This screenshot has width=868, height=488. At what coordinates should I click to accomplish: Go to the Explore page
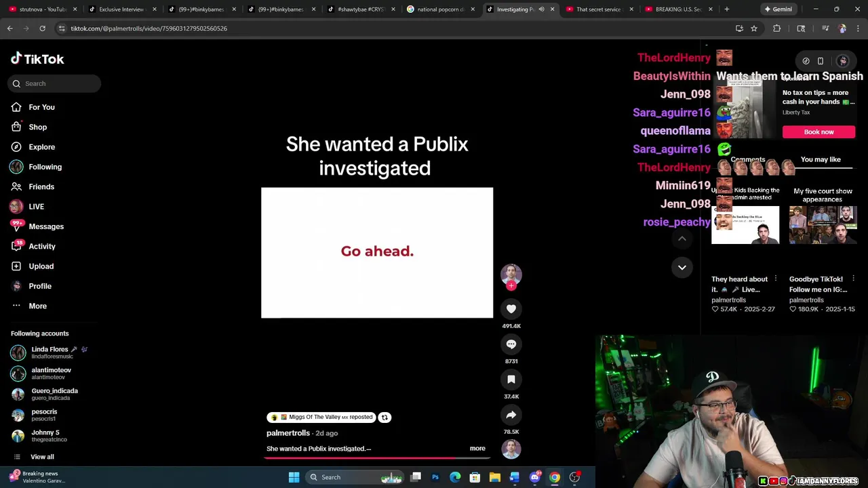41,147
